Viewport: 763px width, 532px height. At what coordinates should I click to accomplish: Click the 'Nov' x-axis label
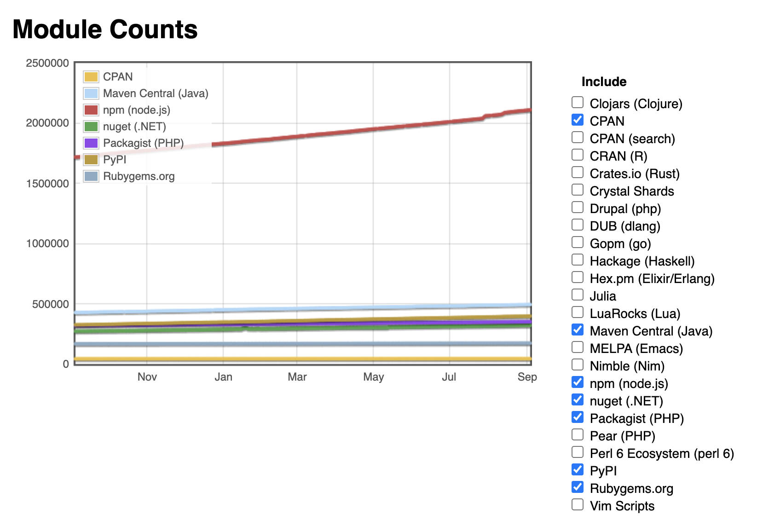click(147, 377)
